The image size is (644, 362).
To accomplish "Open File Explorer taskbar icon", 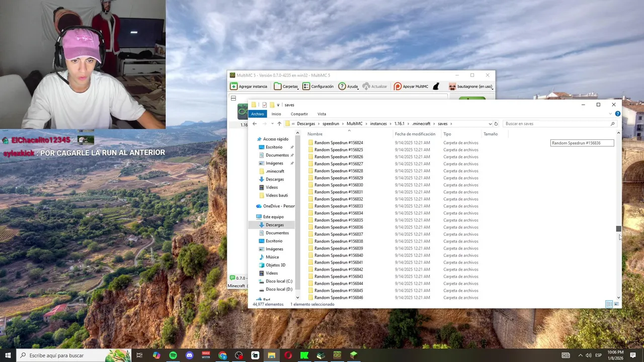I will [x=272, y=355].
